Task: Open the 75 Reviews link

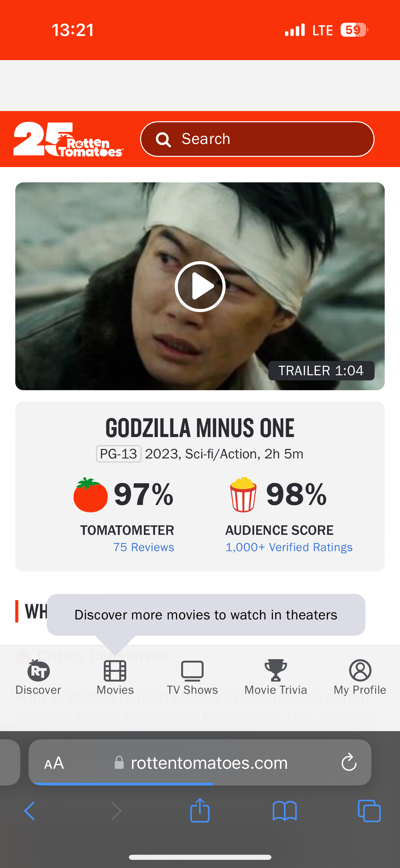Action: 144,547
